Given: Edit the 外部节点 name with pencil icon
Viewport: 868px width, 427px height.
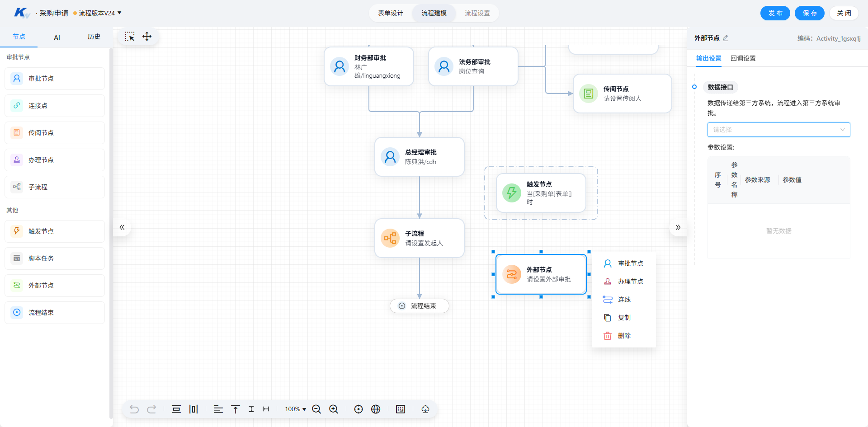Looking at the screenshot, I should (726, 38).
